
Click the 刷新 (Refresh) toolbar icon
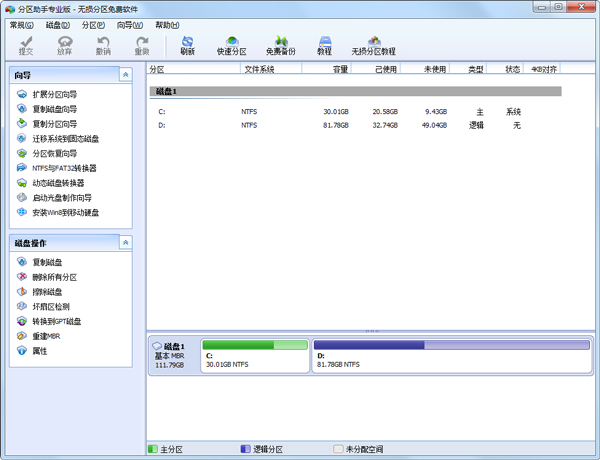(187, 44)
